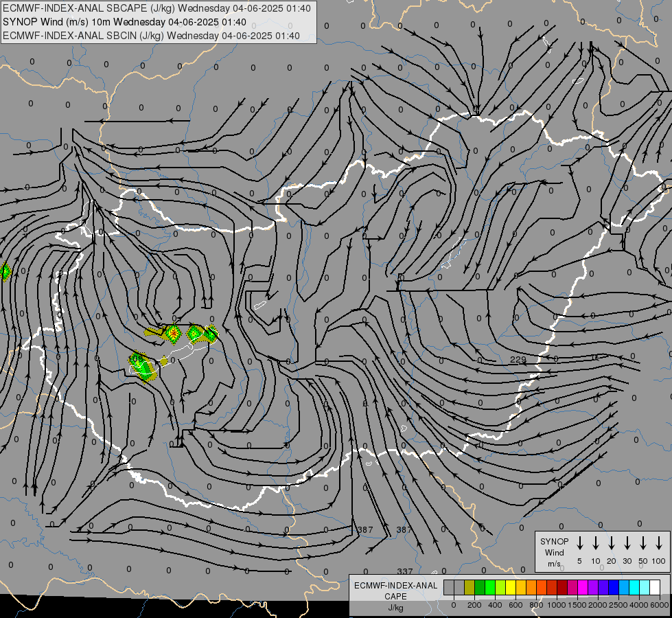Click the 10 m/s wind arrow symbol

[595, 543]
